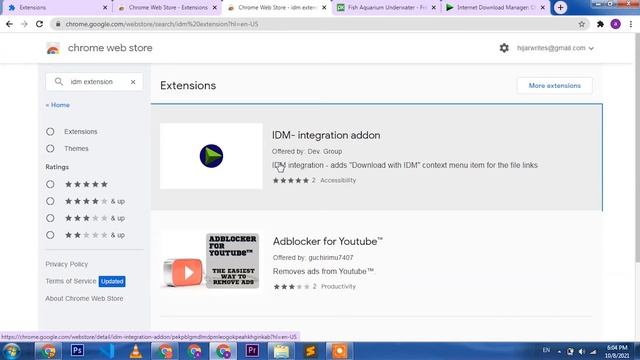This screenshot has width=640, height=360.
Task: Click the Accessibility category of IDM addon
Action: (338, 180)
